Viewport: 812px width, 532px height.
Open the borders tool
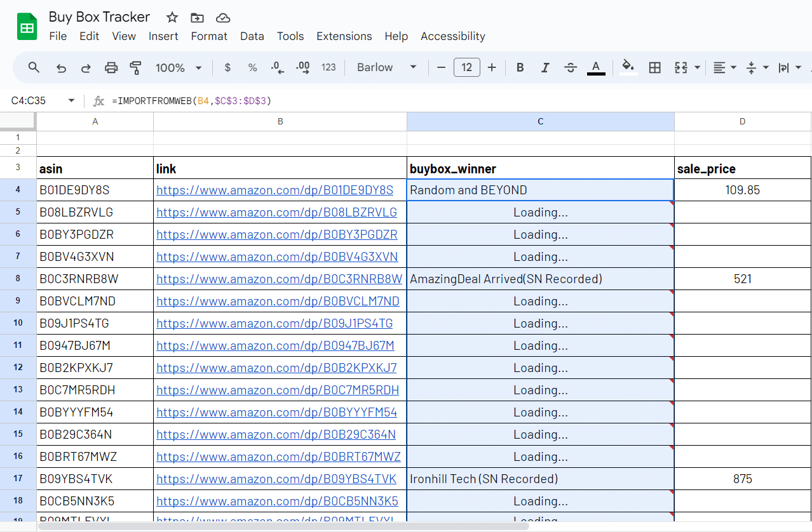click(654, 67)
